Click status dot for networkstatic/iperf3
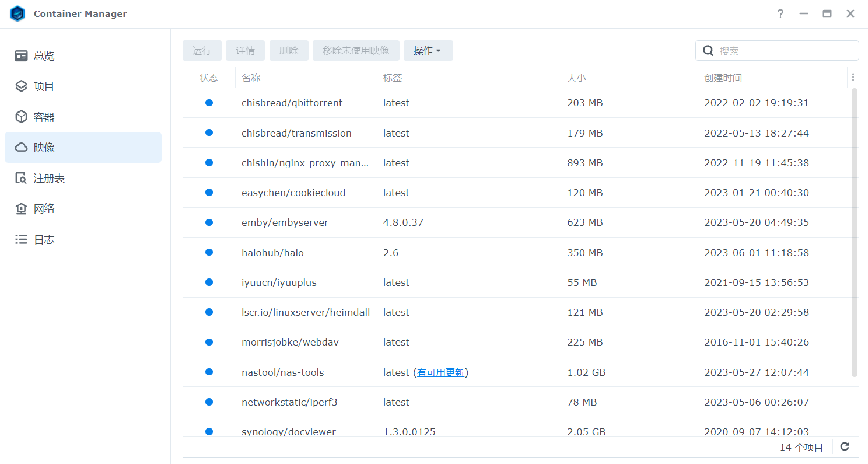Viewport: 868px width, 464px height. (209, 402)
